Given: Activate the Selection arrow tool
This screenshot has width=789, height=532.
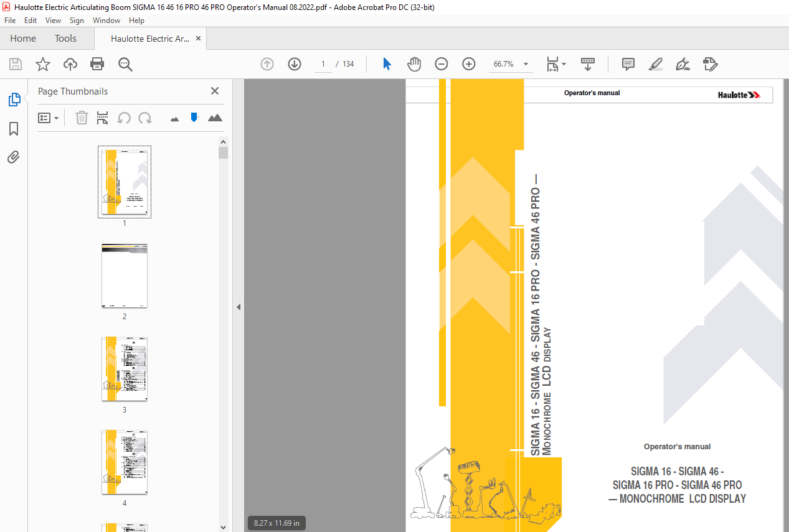Looking at the screenshot, I should [x=387, y=64].
